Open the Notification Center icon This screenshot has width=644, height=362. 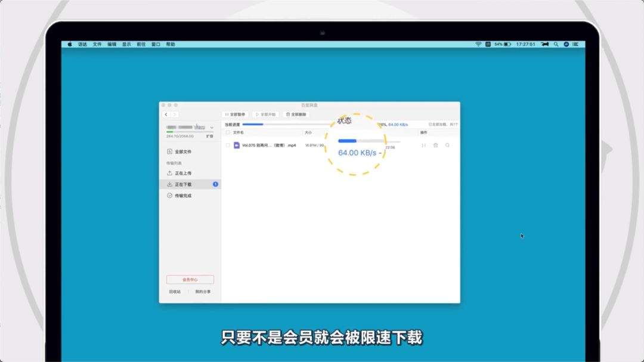tap(576, 44)
